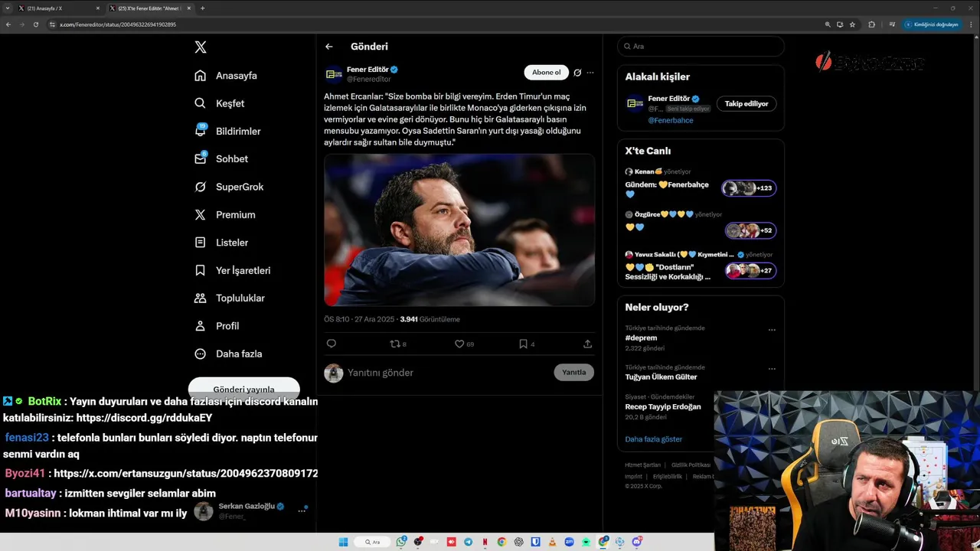Open Hizmet Şartları footer link
This screenshot has width=980, height=551.
(642, 465)
